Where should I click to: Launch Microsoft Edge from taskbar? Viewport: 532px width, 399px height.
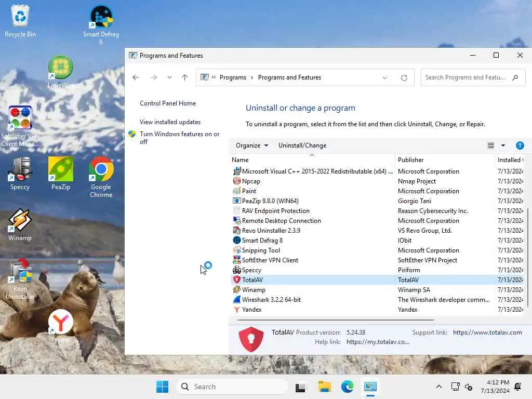[348, 387]
